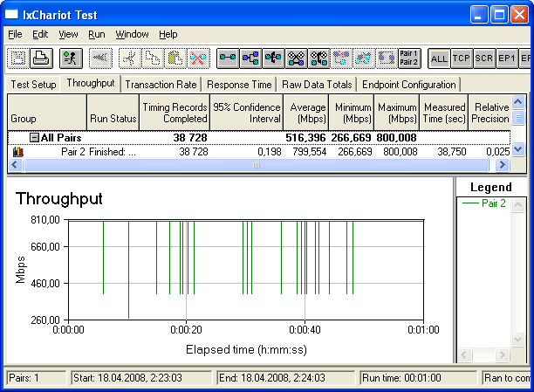
Task: Open the Raw Data Totals tab
Action: click(x=317, y=85)
